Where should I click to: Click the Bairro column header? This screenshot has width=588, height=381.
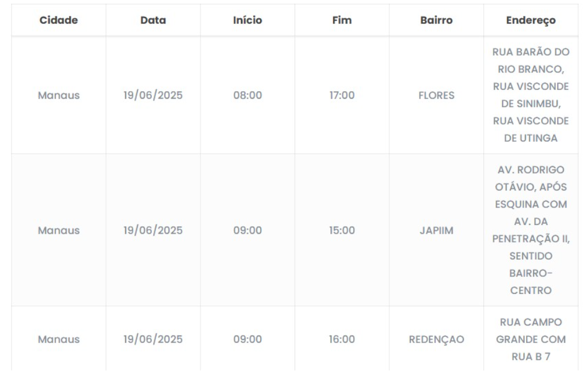tap(437, 20)
